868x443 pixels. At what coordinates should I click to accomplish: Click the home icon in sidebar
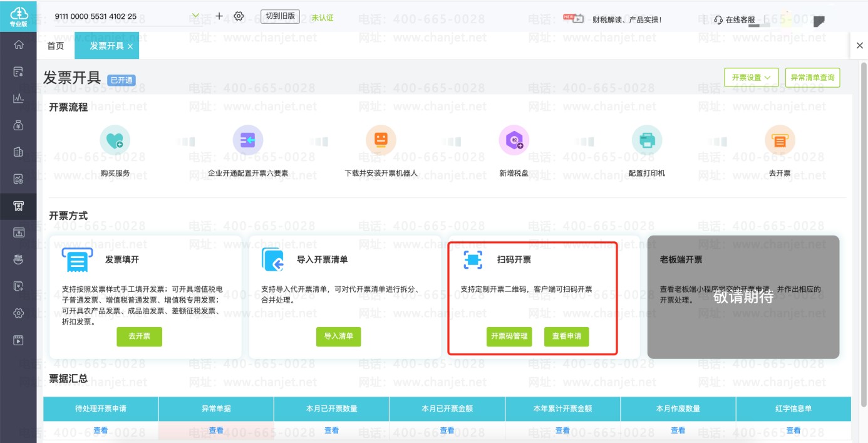pos(18,44)
